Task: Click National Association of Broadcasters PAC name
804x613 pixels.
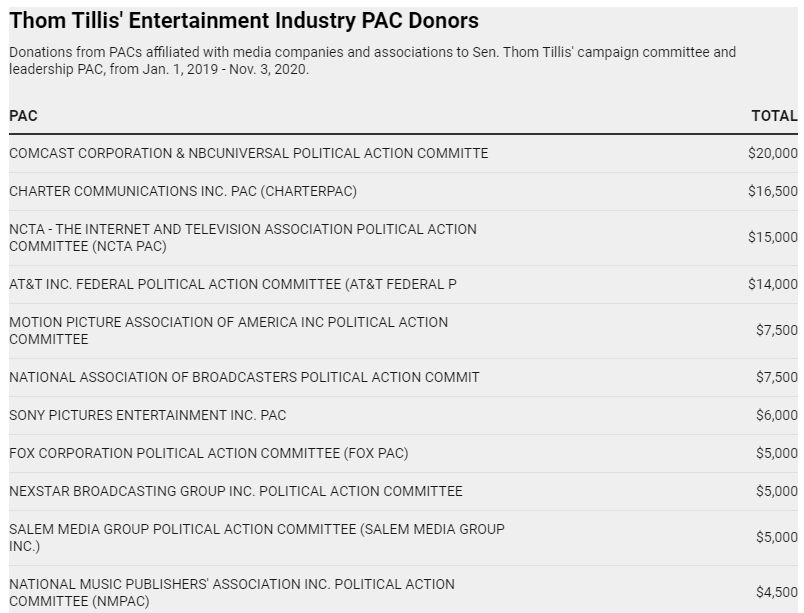Action: point(244,377)
